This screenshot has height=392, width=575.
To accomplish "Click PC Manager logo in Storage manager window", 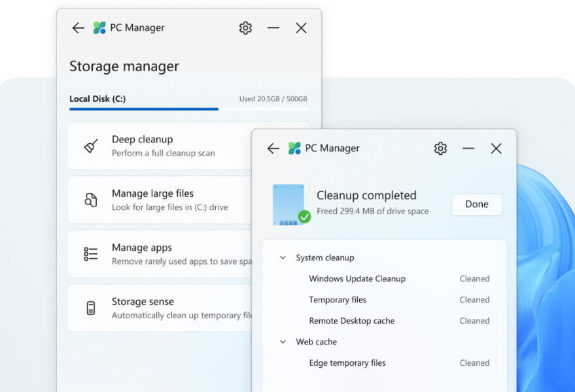I will pyautogui.click(x=99, y=28).
